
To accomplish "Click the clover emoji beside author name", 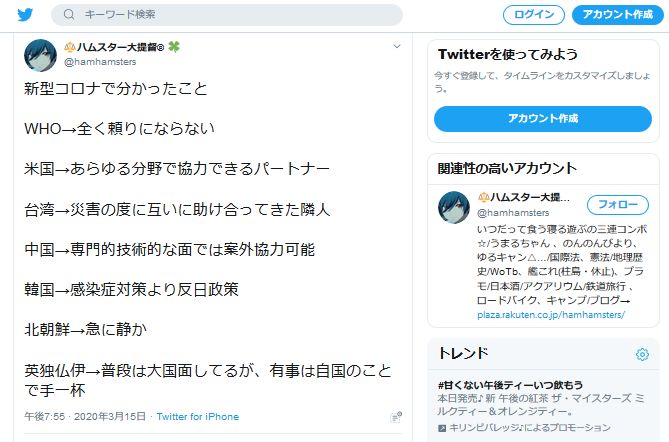I will 174,47.
